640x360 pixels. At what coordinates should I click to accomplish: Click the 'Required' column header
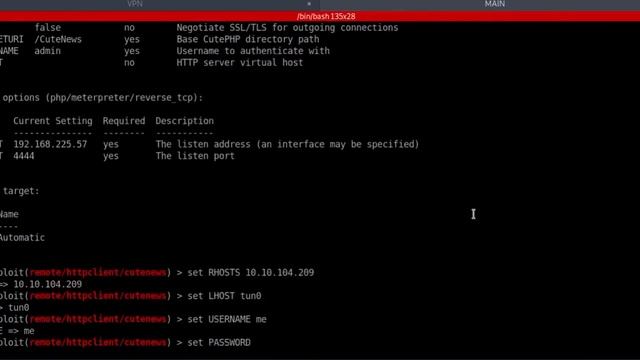click(x=124, y=121)
